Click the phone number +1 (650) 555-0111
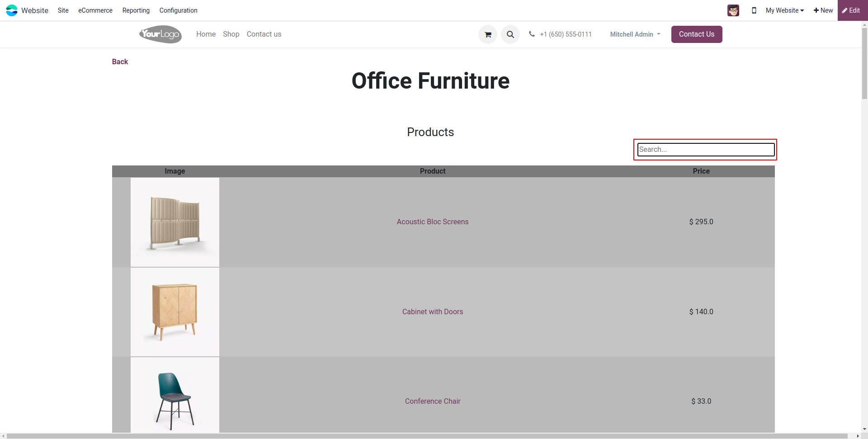This screenshot has height=439, width=868. point(566,34)
